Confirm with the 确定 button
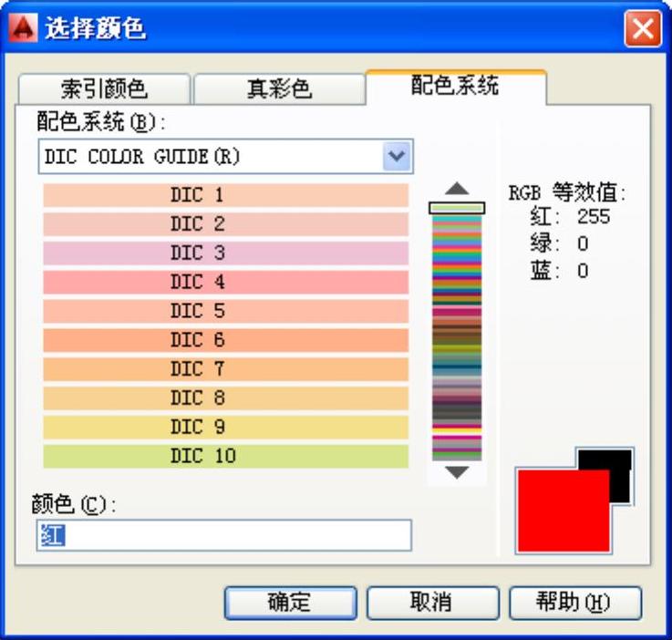Screen dimensions: 672x640 click(x=291, y=603)
